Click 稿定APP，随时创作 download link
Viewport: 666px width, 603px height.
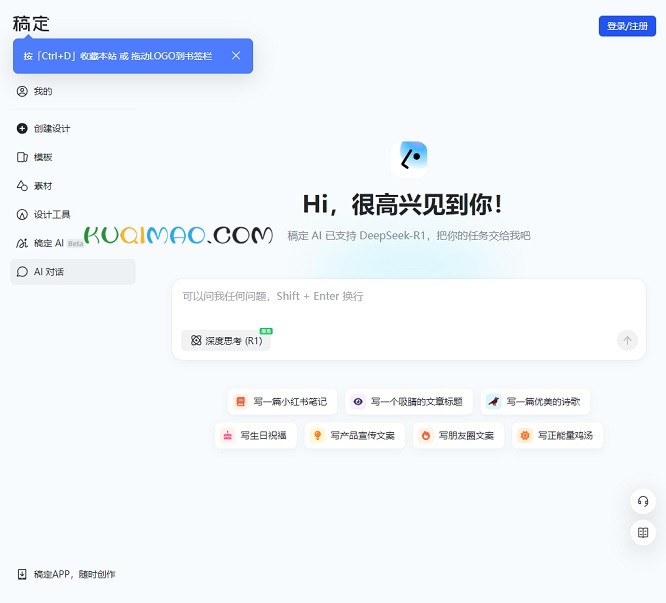point(74,574)
